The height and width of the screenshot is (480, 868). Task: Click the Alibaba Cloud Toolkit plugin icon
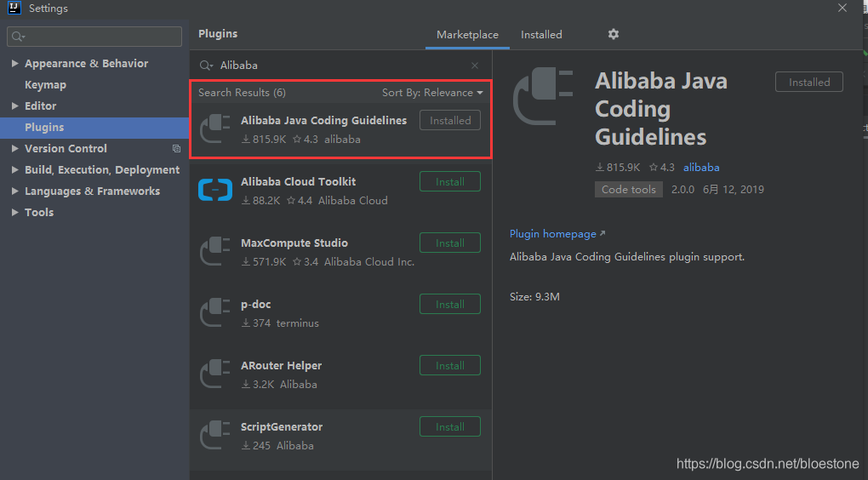pos(215,190)
